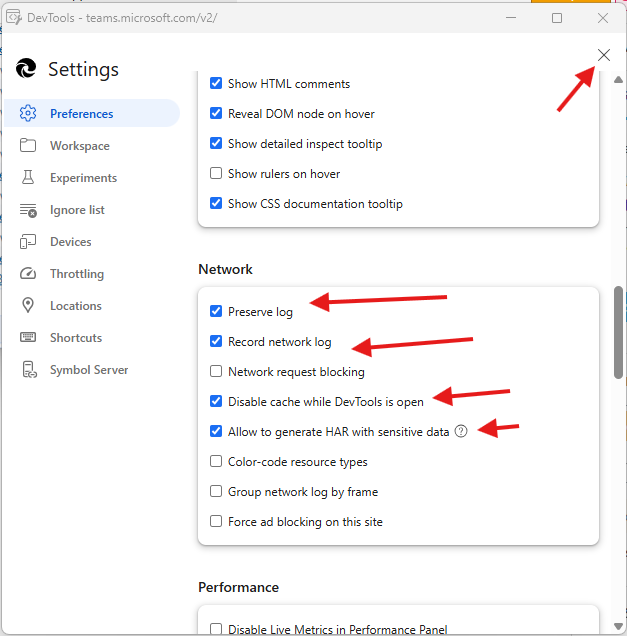Open the Symbol Server settings tab

click(x=89, y=370)
